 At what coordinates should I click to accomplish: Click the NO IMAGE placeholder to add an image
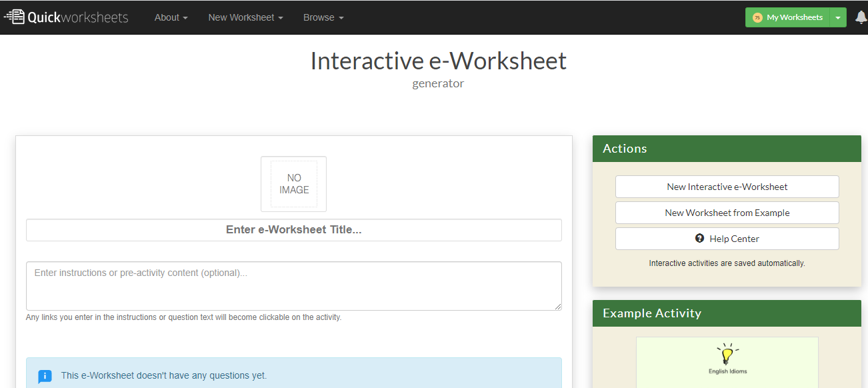[x=293, y=184]
